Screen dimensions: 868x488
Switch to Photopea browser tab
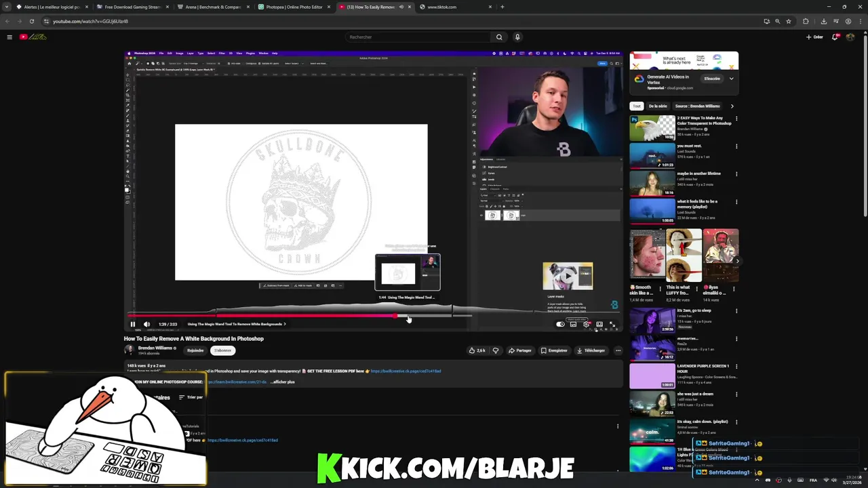click(x=294, y=7)
